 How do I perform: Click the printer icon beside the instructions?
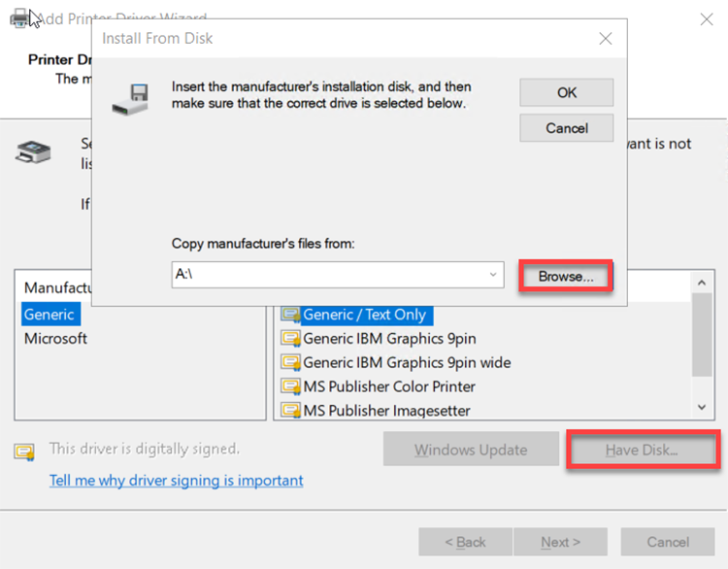[34, 152]
